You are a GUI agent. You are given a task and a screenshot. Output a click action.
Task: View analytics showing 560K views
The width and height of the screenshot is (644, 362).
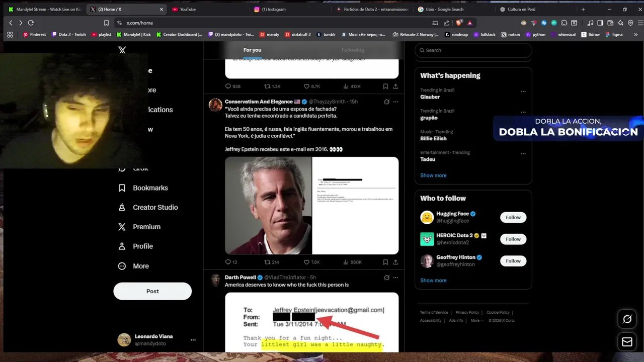[x=352, y=262]
